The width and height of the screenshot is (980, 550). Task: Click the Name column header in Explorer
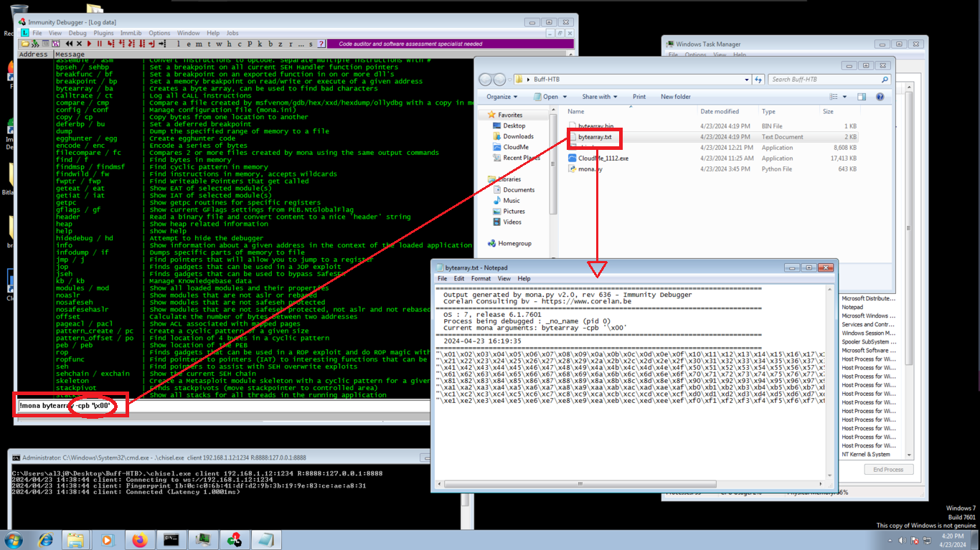631,112
